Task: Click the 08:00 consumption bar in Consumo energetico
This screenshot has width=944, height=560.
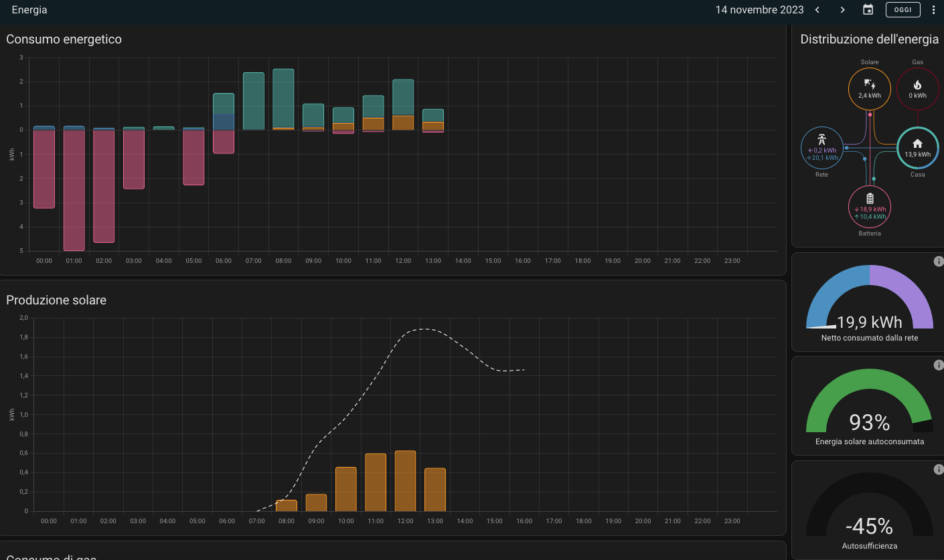Action: click(283, 97)
